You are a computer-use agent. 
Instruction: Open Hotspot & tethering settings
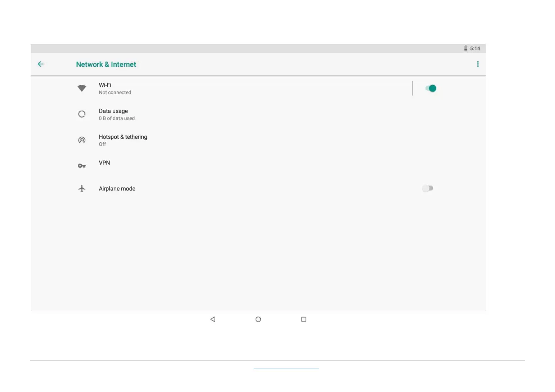[123, 140]
